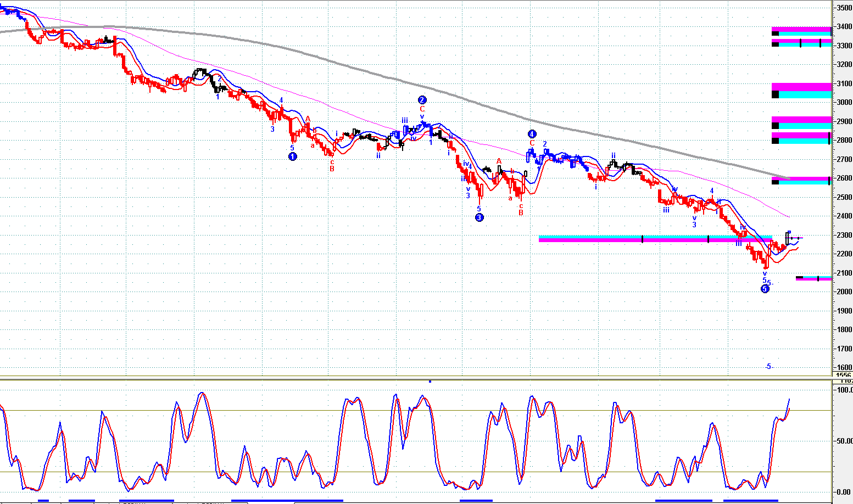Select the 2000 price axis label
The width and height of the screenshot is (853, 504).
tap(844, 292)
